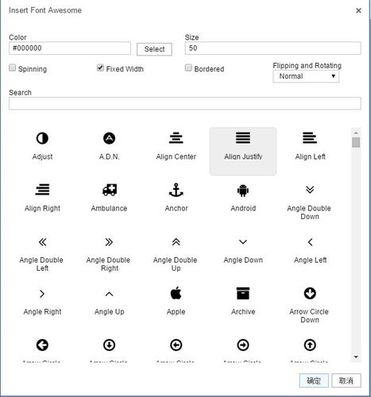Confirm with the 确定 button
Screen dimensions: 371x397
tap(314, 380)
